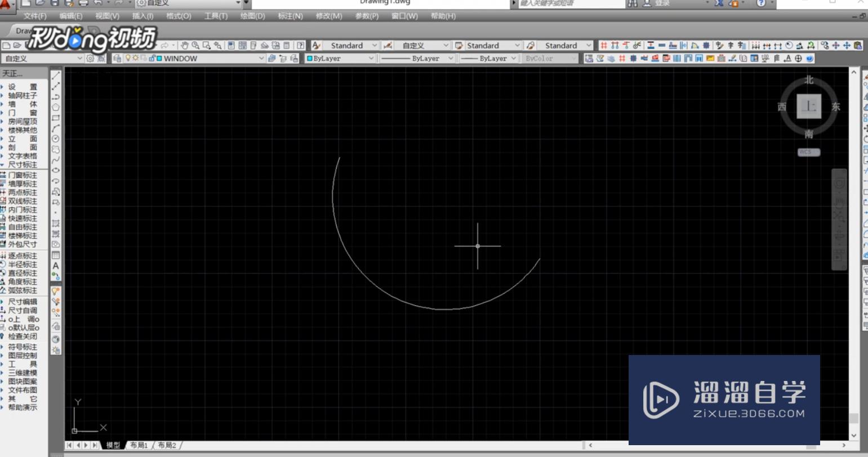Open the 绘图(D) menu
This screenshot has width=868, height=457.
point(252,16)
